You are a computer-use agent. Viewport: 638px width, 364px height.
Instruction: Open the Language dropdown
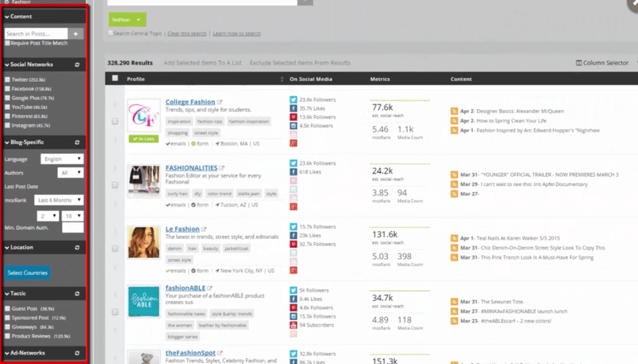[x=62, y=159]
